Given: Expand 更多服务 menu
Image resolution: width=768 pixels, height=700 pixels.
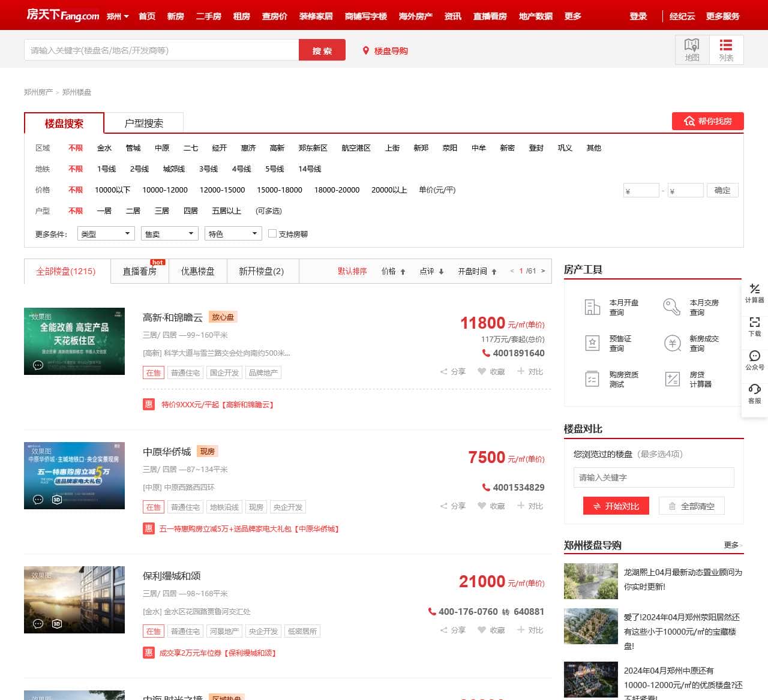Looking at the screenshot, I should click(722, 16).
